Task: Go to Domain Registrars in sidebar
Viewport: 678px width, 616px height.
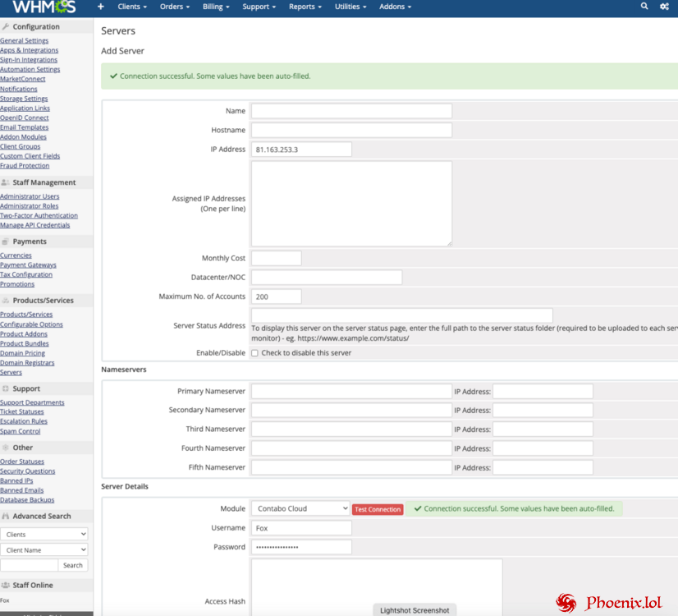Action: coord(27,363)
